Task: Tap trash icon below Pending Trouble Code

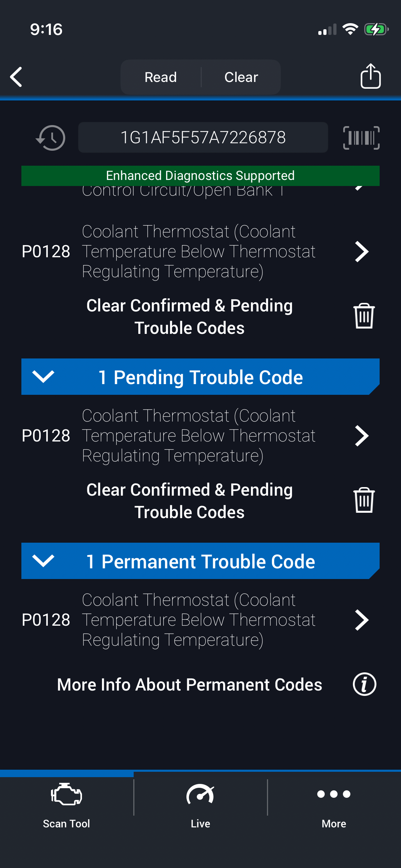Action: (364, 500)
